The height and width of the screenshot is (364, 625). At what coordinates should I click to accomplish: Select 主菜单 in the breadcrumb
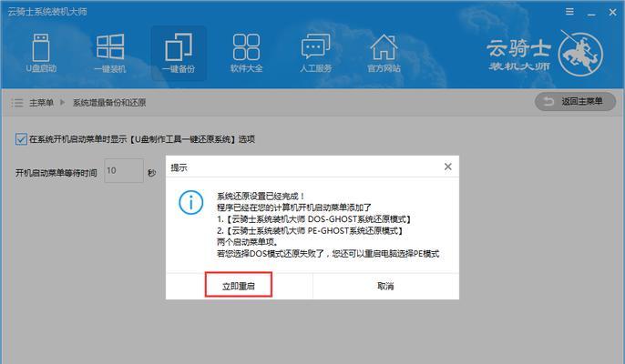[42, 103]
